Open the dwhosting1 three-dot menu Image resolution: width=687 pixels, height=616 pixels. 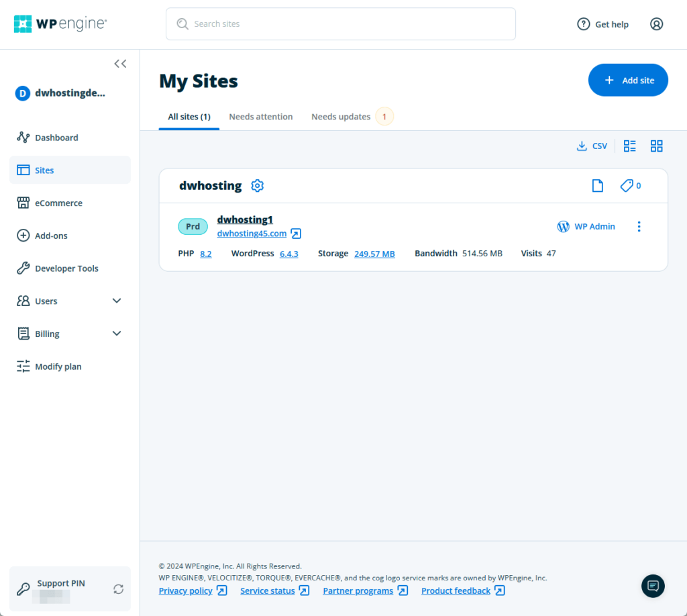[639, 227]
